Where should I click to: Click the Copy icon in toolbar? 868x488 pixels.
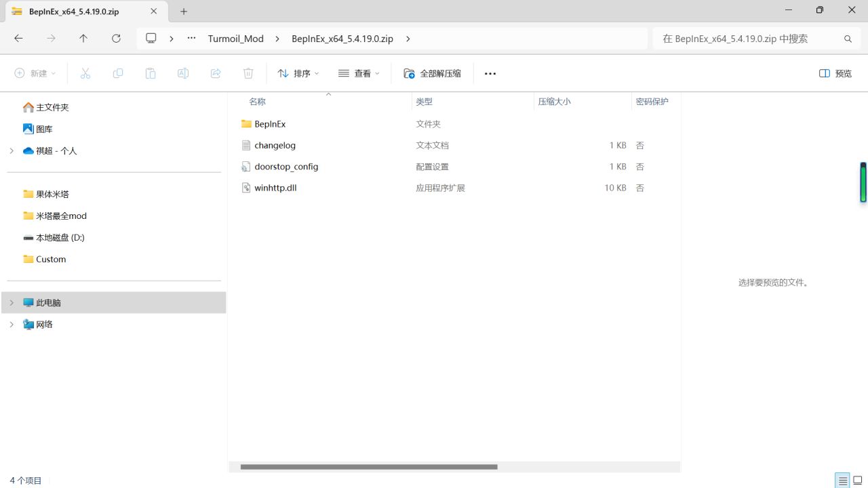(118, 73)
